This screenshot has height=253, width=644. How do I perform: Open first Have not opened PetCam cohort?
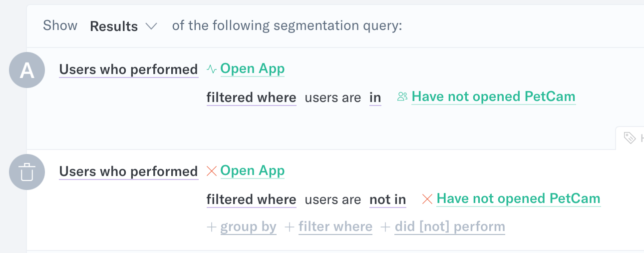493,96
